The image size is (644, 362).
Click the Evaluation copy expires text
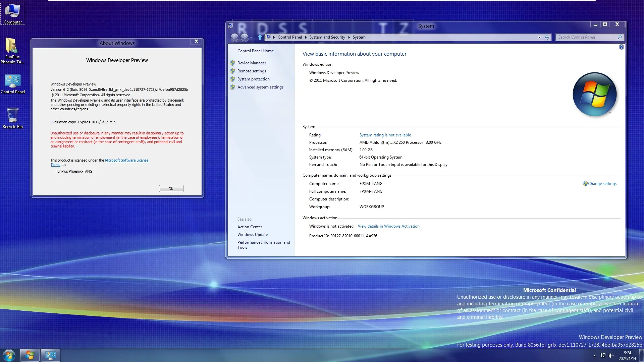pyautogui.click(x=83, y=122)
